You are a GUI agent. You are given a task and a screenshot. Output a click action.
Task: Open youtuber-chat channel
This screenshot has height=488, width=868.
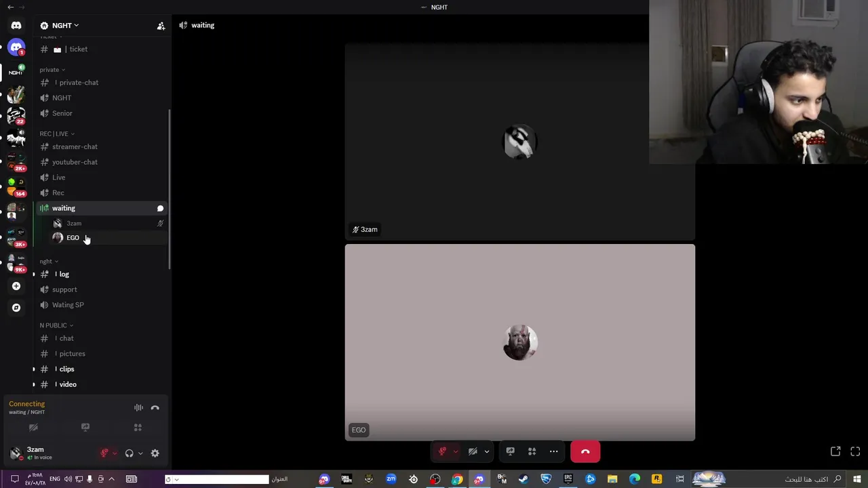point(102,162)
